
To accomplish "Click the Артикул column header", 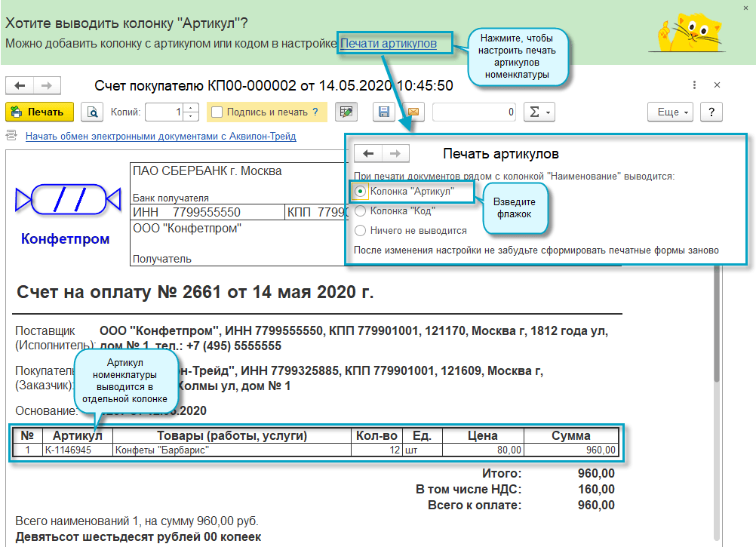I will (x=78, y=435).
